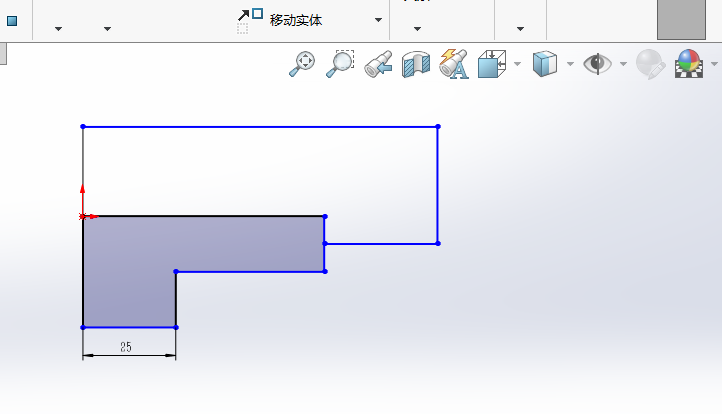The image size is (722, 414).
Task: Toggle the Section View tool
Action: (416, 64)
